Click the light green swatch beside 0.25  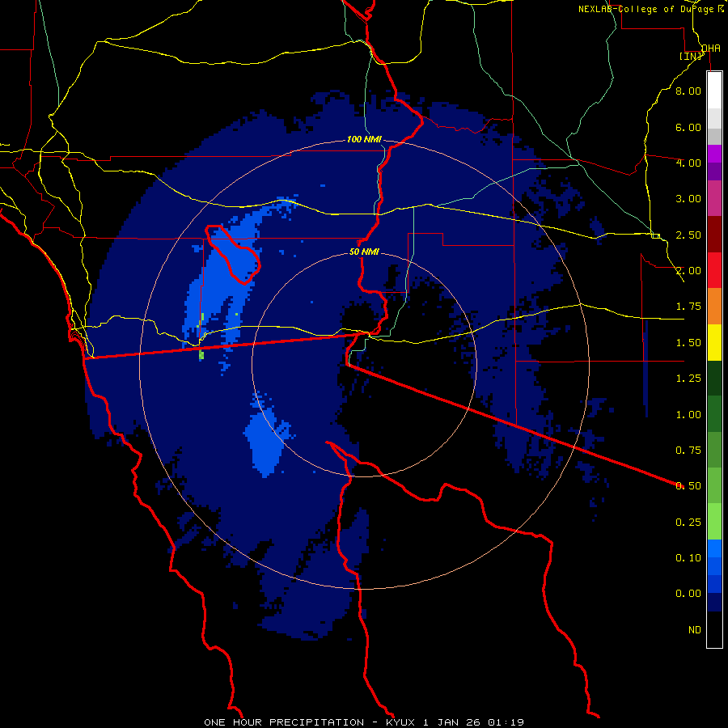tap(714, 522)
